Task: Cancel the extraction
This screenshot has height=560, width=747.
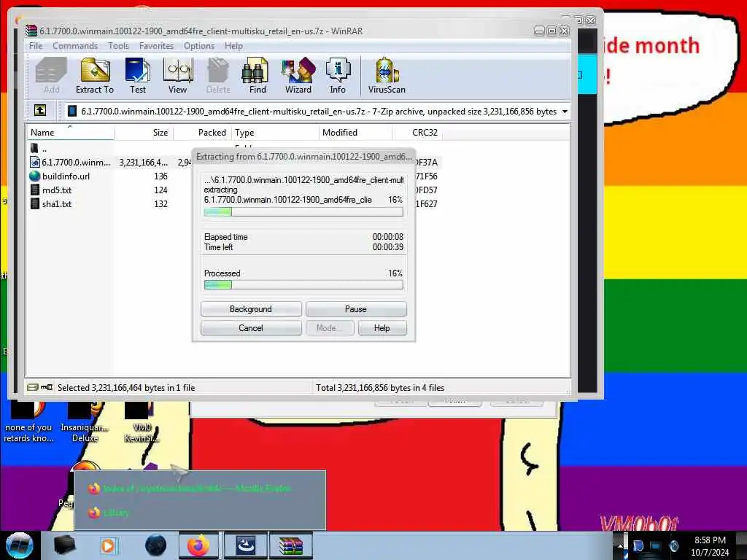Action: (x=251, y=328)
